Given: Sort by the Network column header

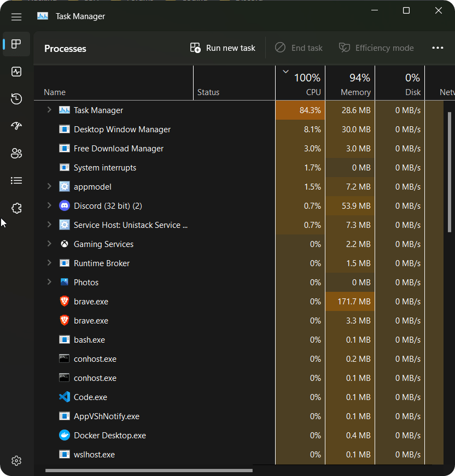Looking at the screenshot, I should [440, 83].
